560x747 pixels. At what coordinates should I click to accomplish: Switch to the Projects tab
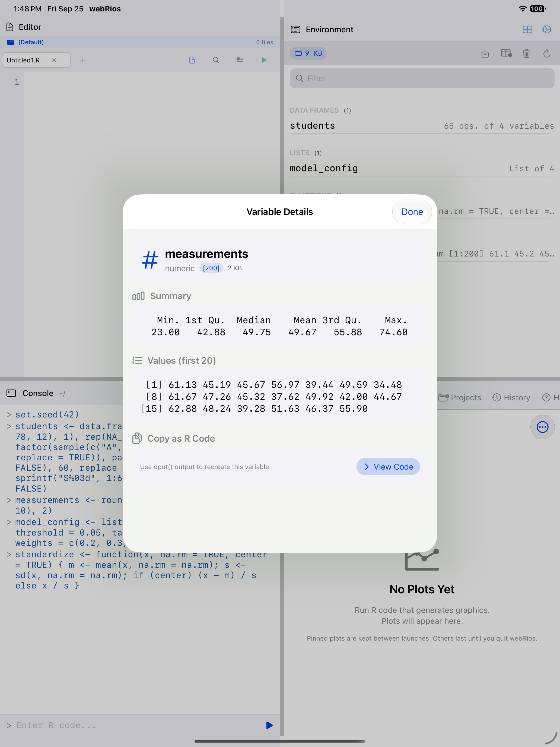click(x=460, y=397)
